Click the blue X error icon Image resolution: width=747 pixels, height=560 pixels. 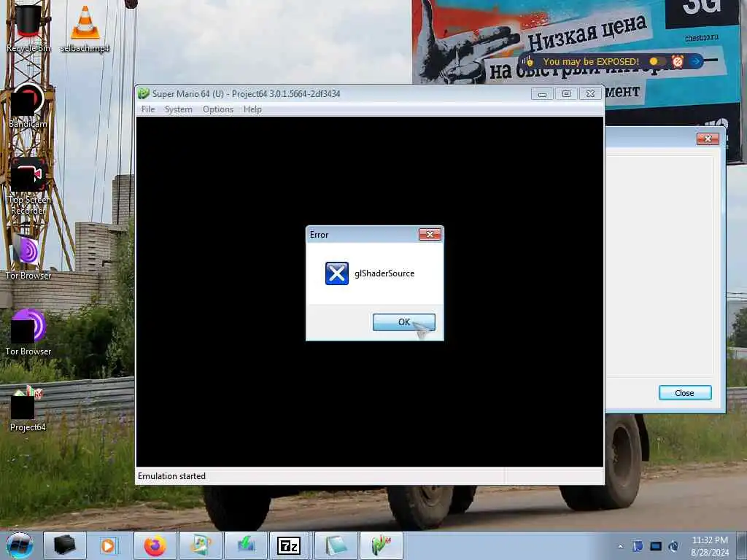[337, 273]
